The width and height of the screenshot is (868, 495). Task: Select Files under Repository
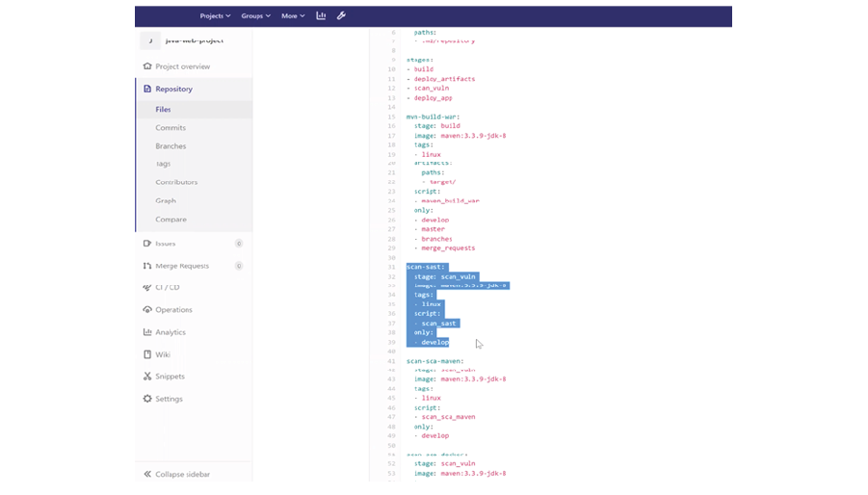click(163, 110)
